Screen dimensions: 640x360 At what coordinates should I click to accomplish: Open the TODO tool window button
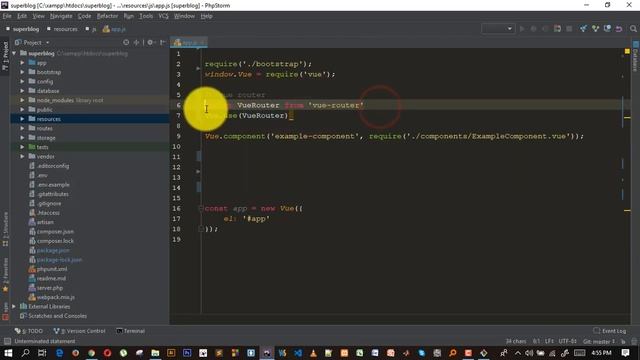pos(29,331)
